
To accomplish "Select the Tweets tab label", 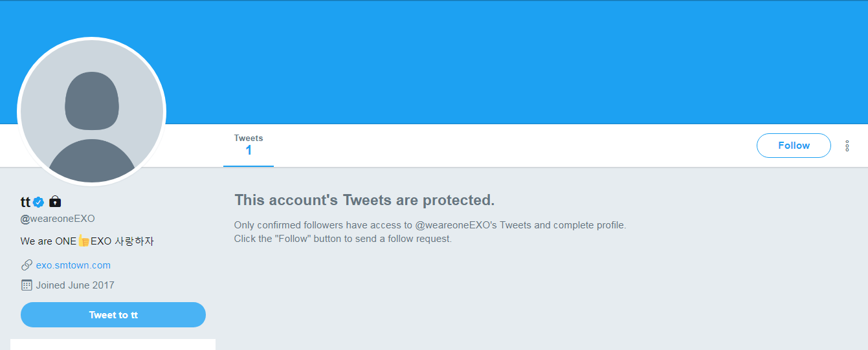I will coord(249,138).
